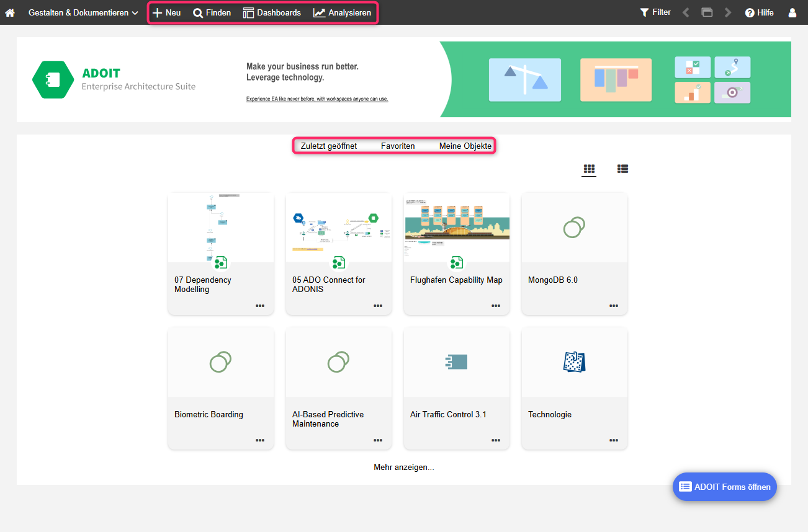Open the user profile icon
This screenshot has width=808, height=532.
(792, 12)
